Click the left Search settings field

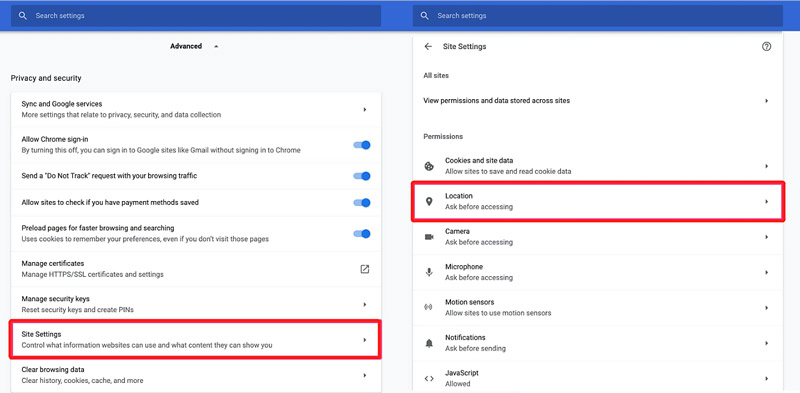(196, 16)
